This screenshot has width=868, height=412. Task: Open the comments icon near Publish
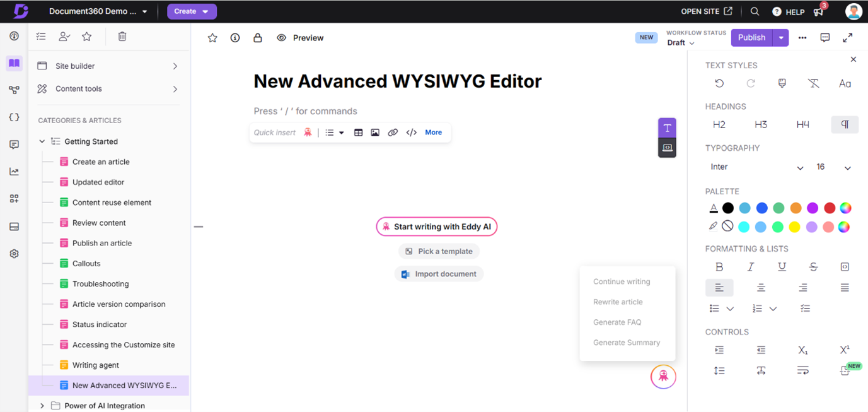(x=825, y=38)
